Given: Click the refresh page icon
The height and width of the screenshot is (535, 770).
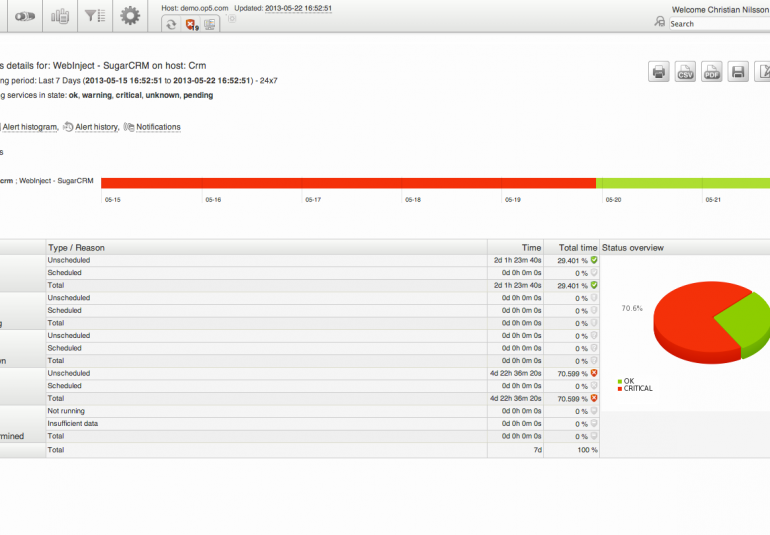Looking at the screenshot, I should click(x=171, y=24).
